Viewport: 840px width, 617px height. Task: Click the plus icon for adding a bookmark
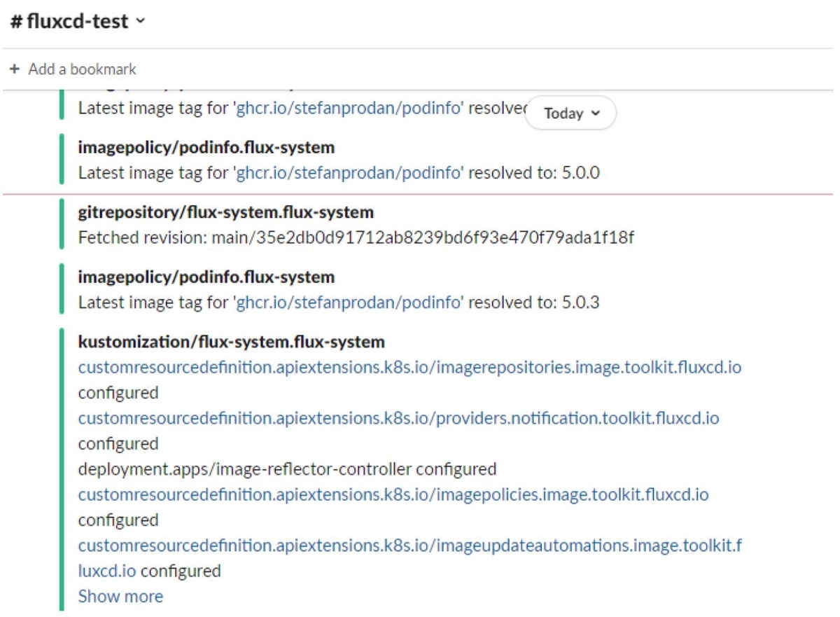point(15,69)
